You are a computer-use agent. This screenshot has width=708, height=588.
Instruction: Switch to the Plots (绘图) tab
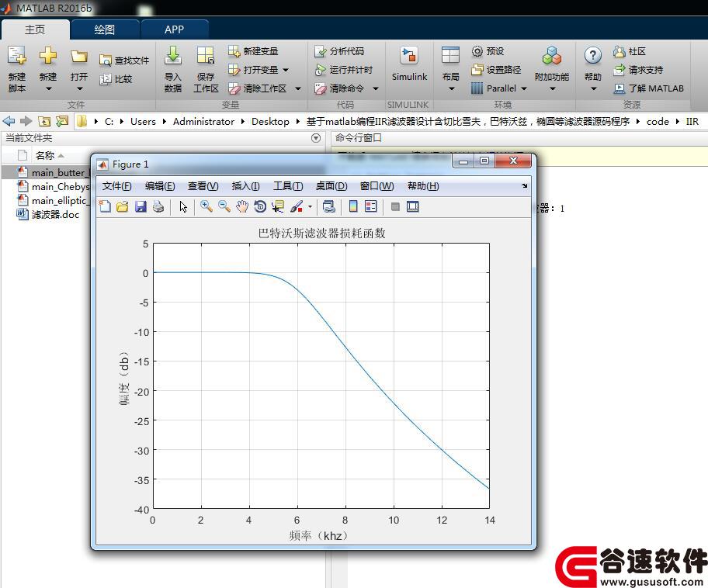(x=104, y=29)
